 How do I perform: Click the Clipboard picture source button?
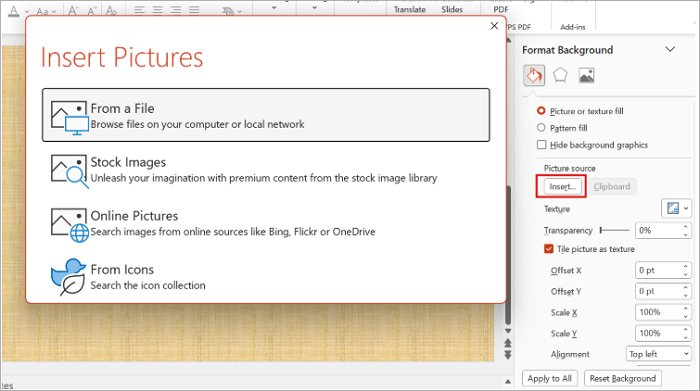(x=612, y=187)
